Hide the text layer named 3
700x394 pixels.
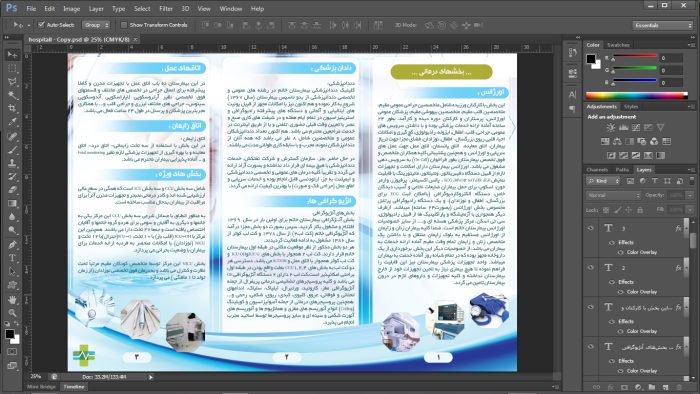591,228
